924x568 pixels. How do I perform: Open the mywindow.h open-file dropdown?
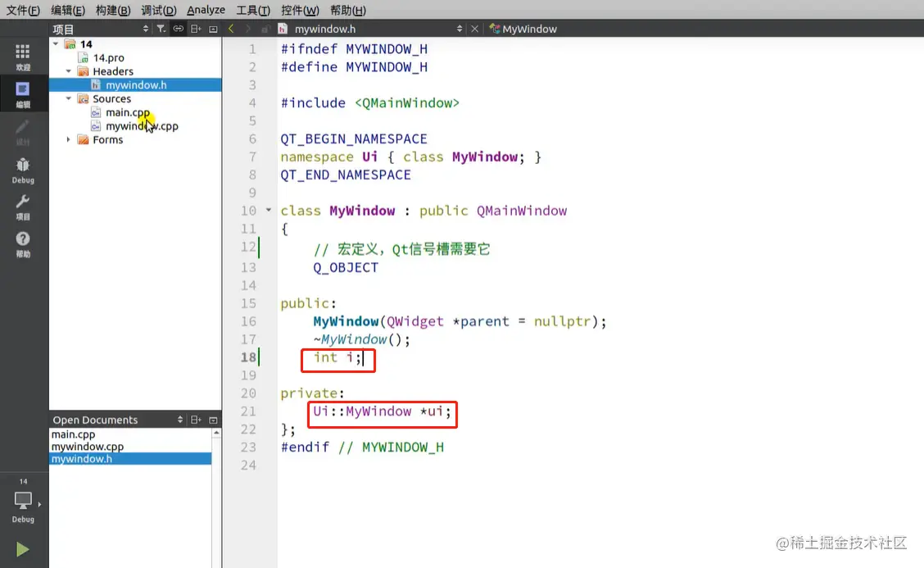tap(459, 29)
